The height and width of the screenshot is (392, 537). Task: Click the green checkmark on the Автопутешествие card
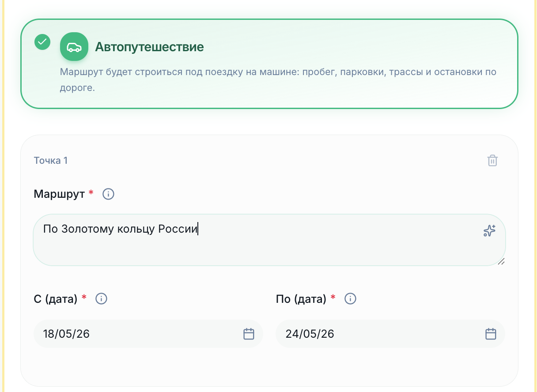42,42
